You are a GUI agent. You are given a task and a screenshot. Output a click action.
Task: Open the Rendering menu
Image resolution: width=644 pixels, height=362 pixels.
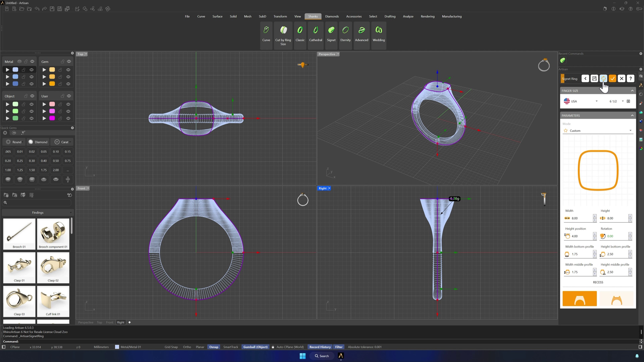point(428,16)
